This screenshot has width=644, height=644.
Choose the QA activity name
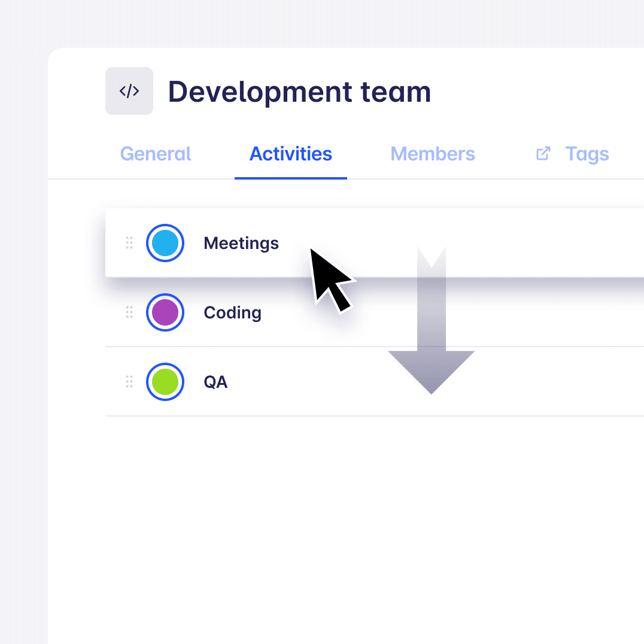[215, 382]
